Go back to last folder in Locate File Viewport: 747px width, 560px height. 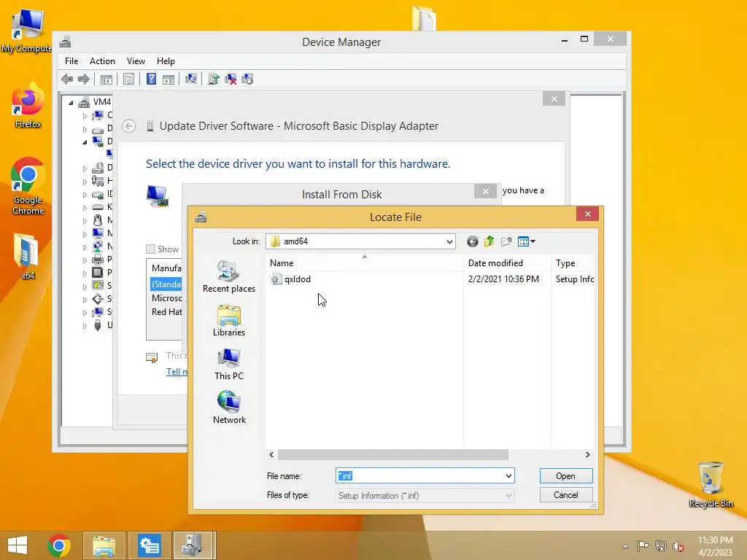(x=472, y=242)
